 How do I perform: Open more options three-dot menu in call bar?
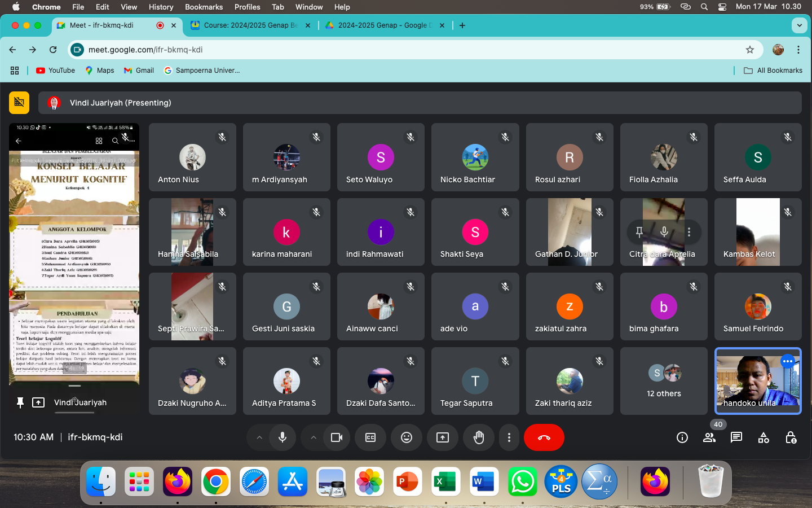click(x=509, y=437)
